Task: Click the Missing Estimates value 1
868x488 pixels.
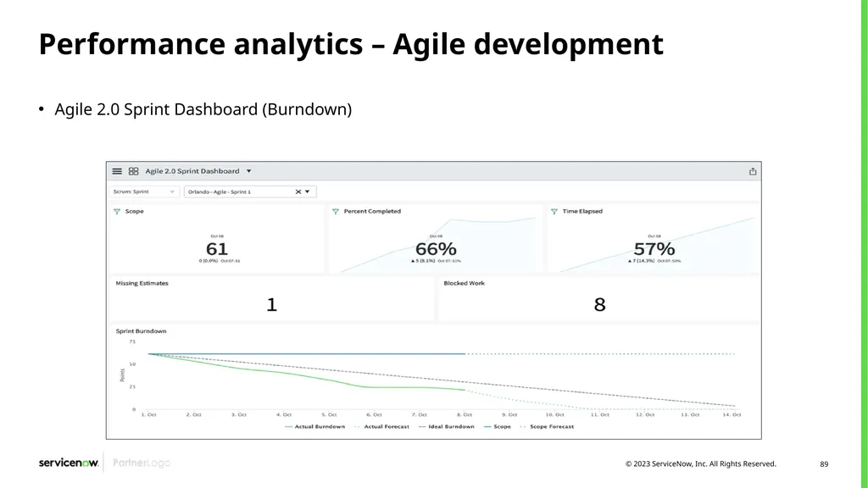Action: pyautogui.click(x=271, y=305)
